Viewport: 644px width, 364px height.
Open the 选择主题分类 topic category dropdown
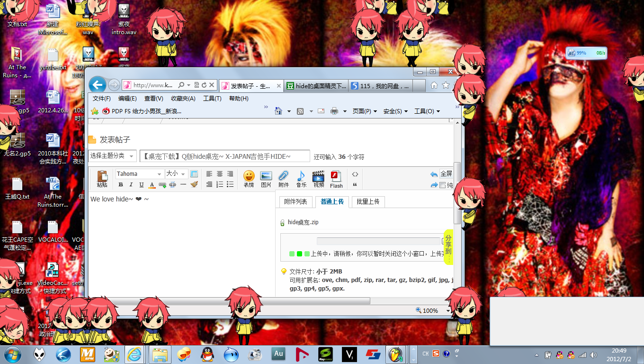point(112,156)
